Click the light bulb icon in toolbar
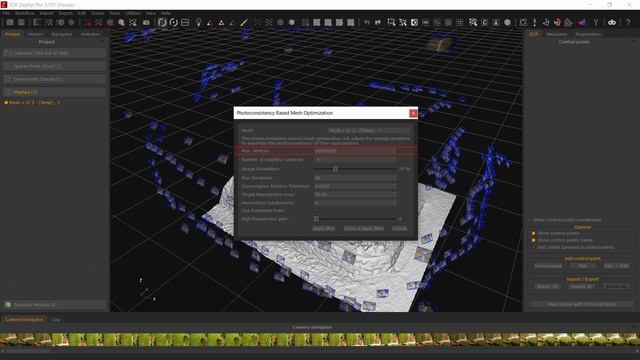The width and height of the screenshot is (640, 360). (x=198, y=22)
